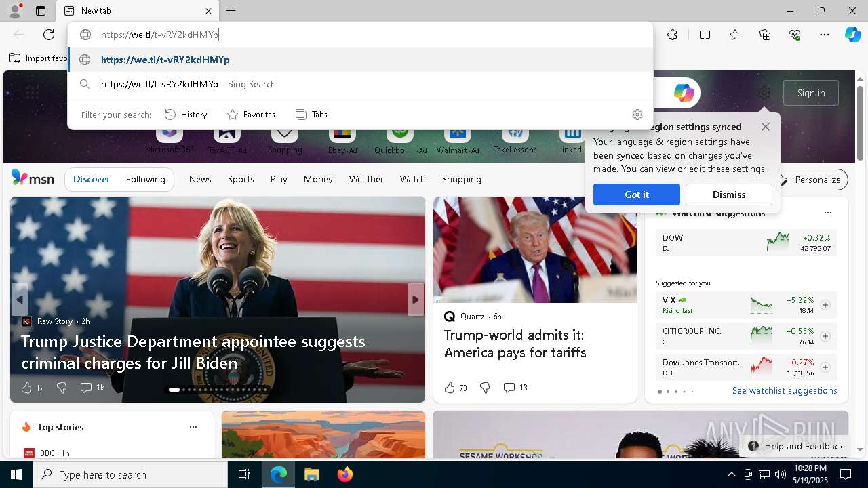
Task: Open Microsoft Edge in taskbar
Action: tap(279, 474)
